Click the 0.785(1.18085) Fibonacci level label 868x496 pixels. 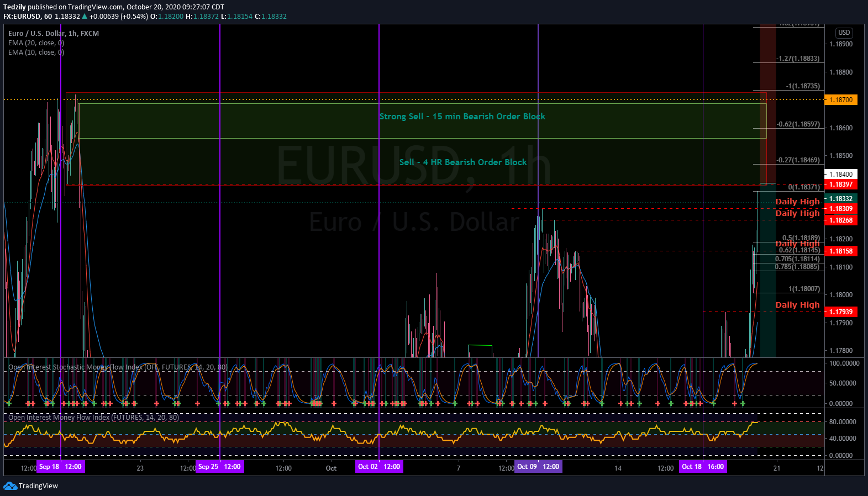(x=797, y=267)
